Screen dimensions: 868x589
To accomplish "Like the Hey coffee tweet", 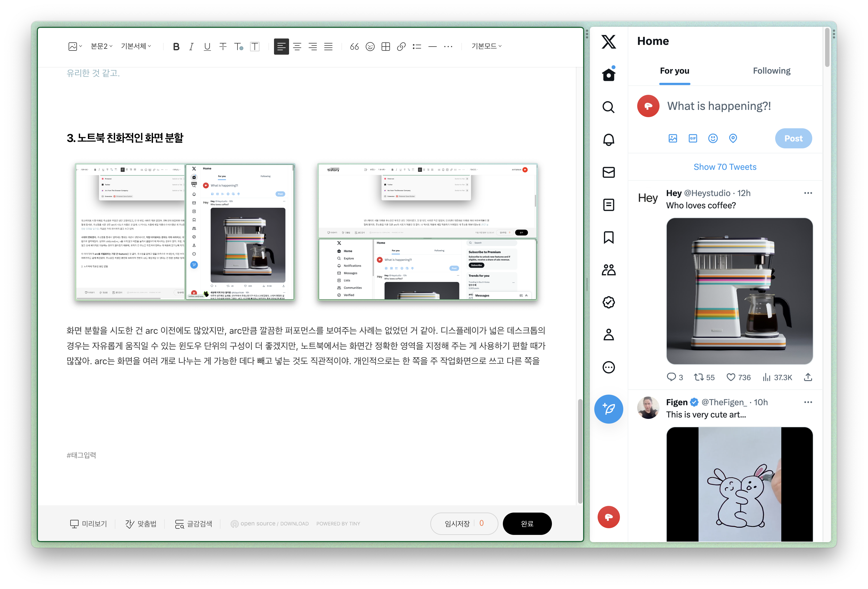I will pos(731,377).
